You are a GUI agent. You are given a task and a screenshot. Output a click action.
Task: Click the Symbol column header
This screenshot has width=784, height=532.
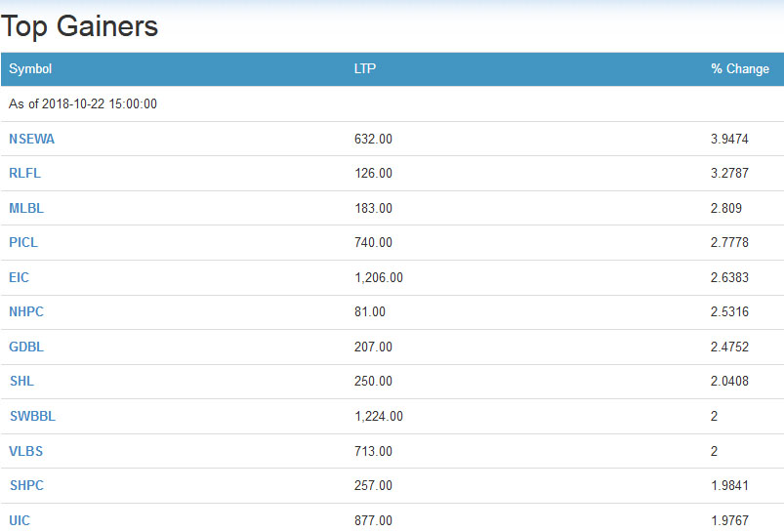coord(30,68)
